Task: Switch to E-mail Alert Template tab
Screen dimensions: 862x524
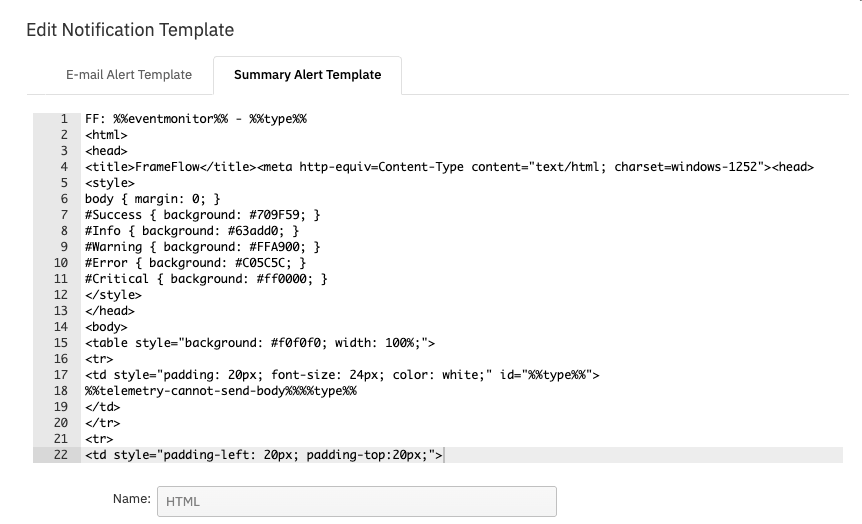Action: [x=129, y=75]
